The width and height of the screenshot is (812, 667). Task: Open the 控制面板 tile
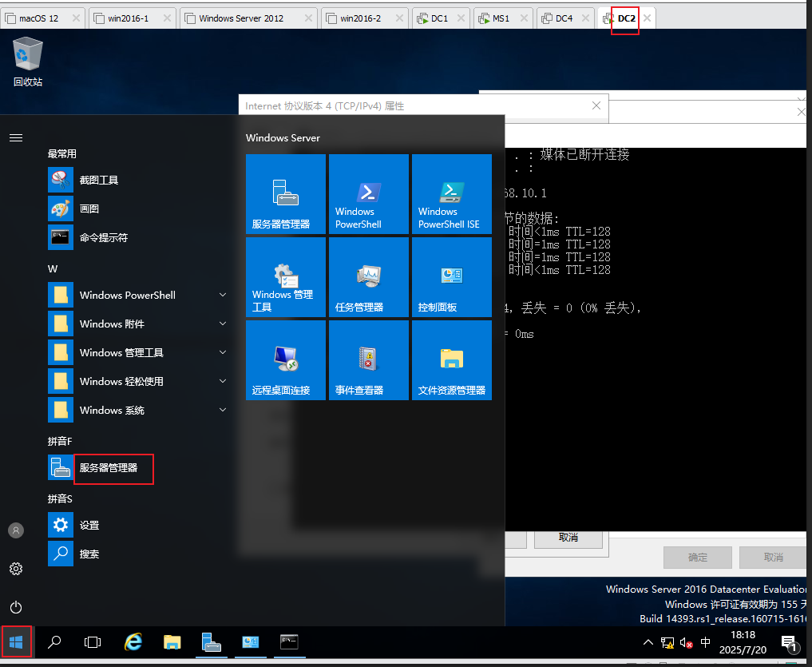tap(452, 276)
